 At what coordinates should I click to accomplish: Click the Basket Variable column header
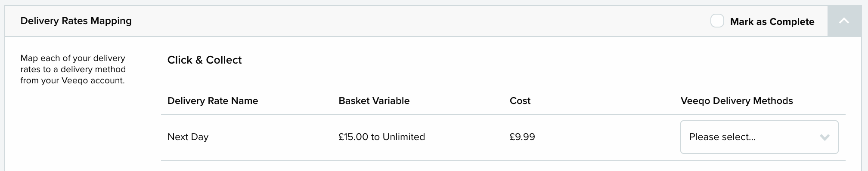(x=374, y=101)
